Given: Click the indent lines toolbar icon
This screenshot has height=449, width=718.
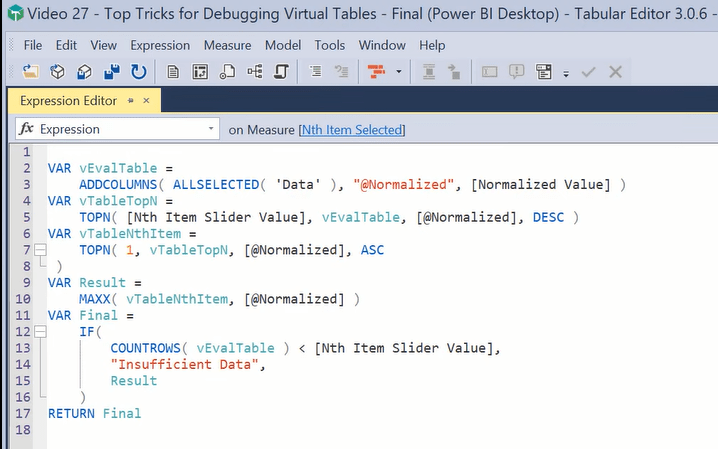Looking at the screenshot, I should tap(315, 72).
